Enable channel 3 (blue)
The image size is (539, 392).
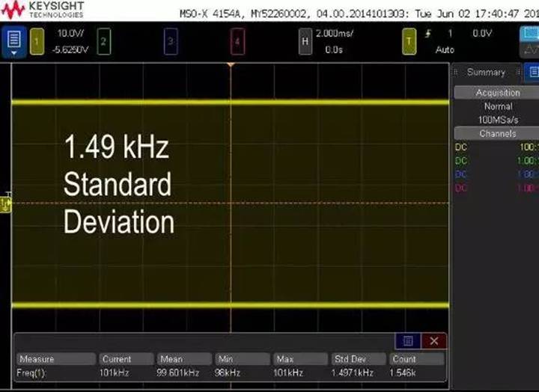click(171, 42)
